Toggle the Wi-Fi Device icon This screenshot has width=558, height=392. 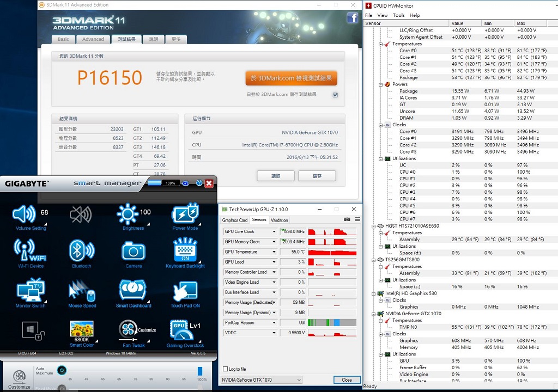[31, 250]
